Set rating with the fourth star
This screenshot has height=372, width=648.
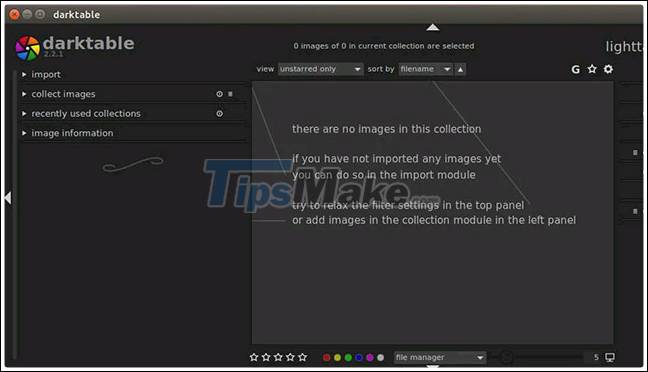(291, 357)
